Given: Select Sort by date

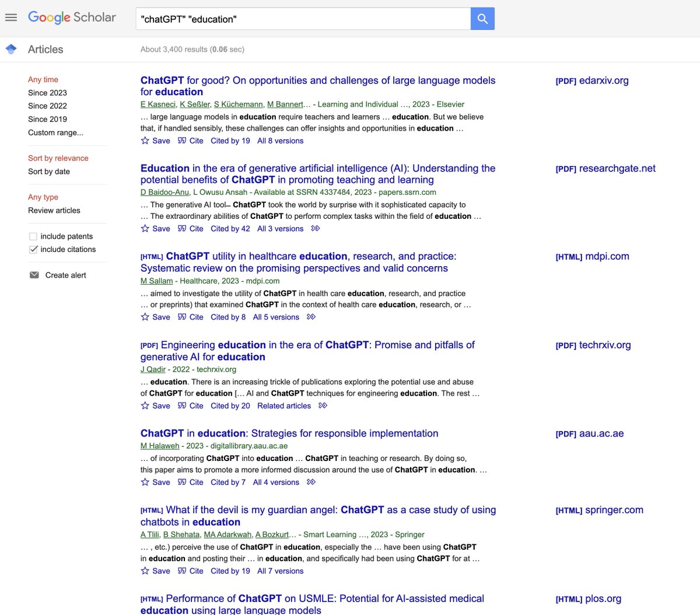Looking at the screenshot, I should 49,172.
